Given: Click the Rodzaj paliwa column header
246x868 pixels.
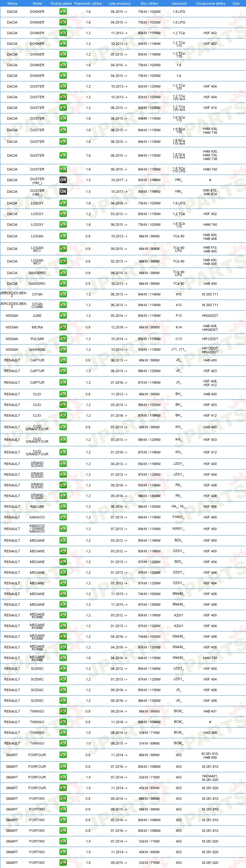Looking at the screenshot, I should pos(61,3).
